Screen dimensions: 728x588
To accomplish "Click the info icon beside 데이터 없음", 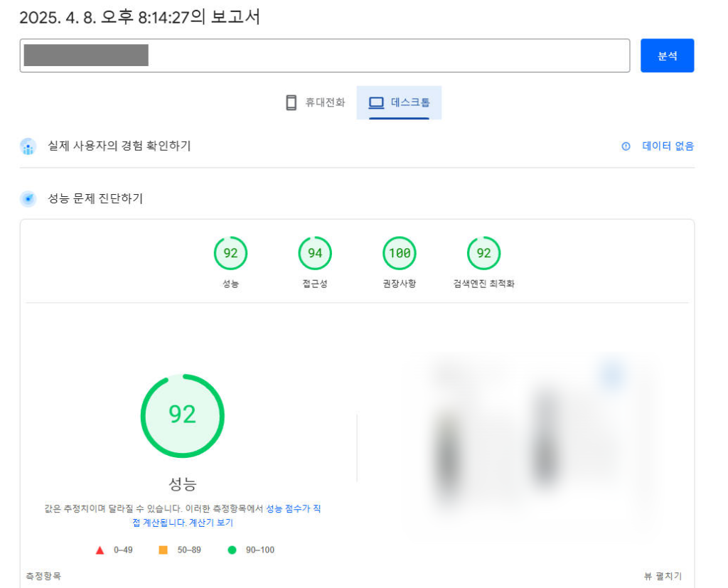I will click(626, 146).
